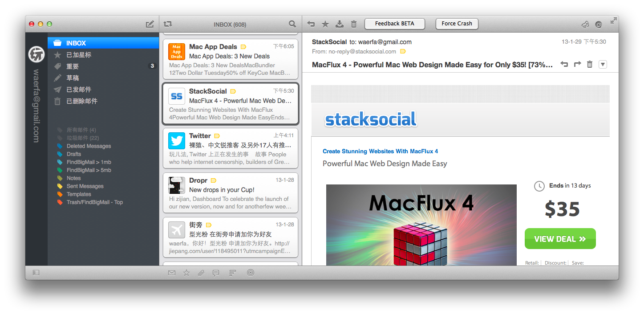Open the 重要 important folder
Screen dimensions: 644x315
pos(103,66)
